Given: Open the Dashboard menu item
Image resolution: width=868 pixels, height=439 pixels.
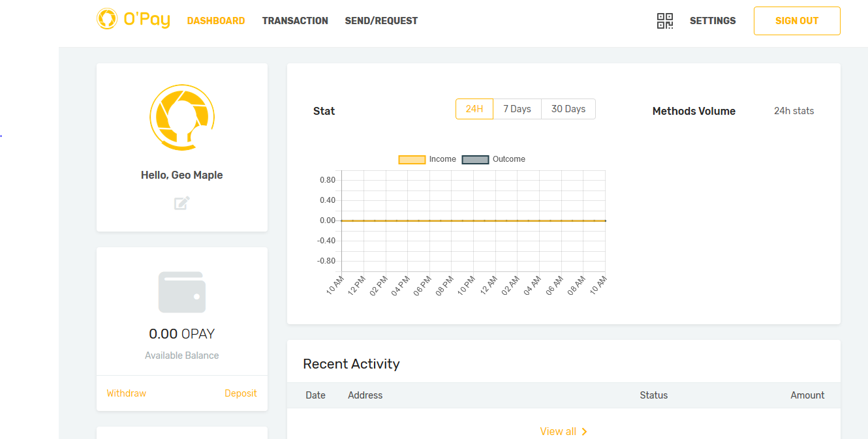Looking at the screenshot, I should [x=216, y=21].
